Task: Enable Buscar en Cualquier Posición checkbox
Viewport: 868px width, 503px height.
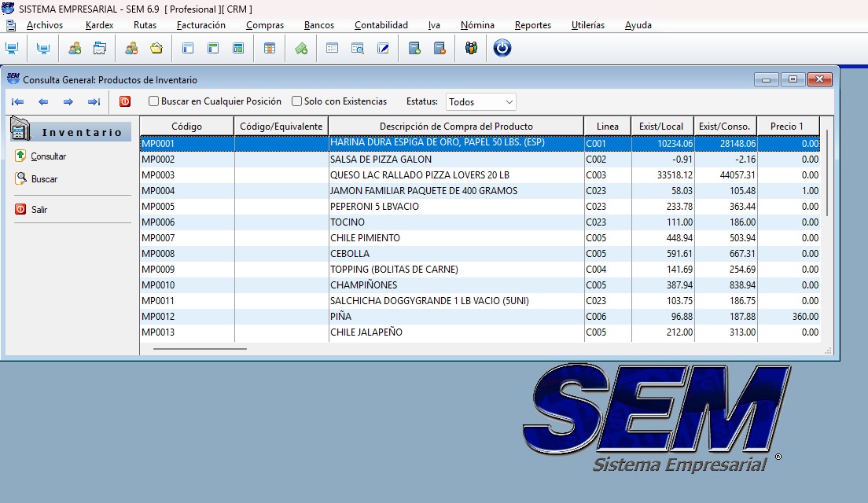Action: (154, 101)
